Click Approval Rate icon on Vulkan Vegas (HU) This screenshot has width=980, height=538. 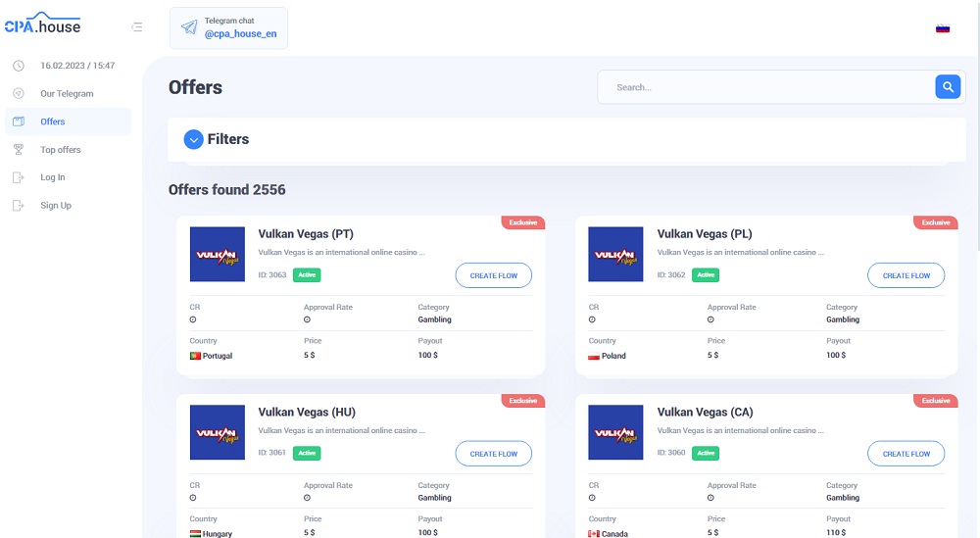[x=307, y=498]
